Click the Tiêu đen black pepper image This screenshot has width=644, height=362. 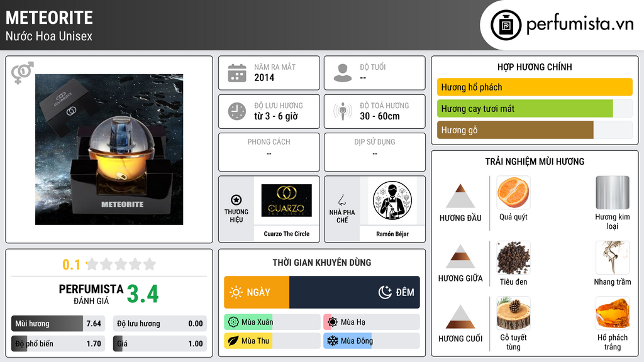513,257
